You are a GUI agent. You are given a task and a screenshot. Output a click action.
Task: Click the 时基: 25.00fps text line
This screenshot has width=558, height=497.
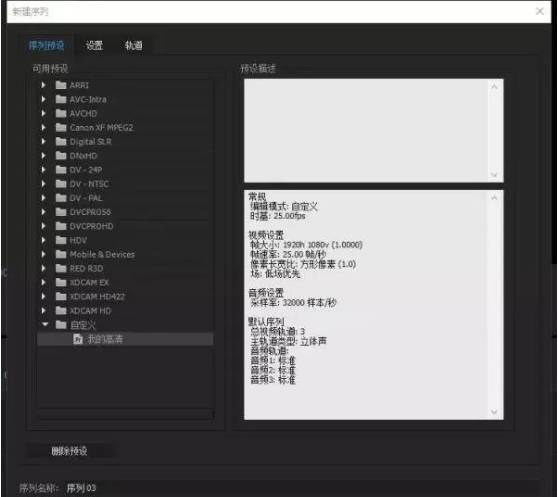coord(278,216)
